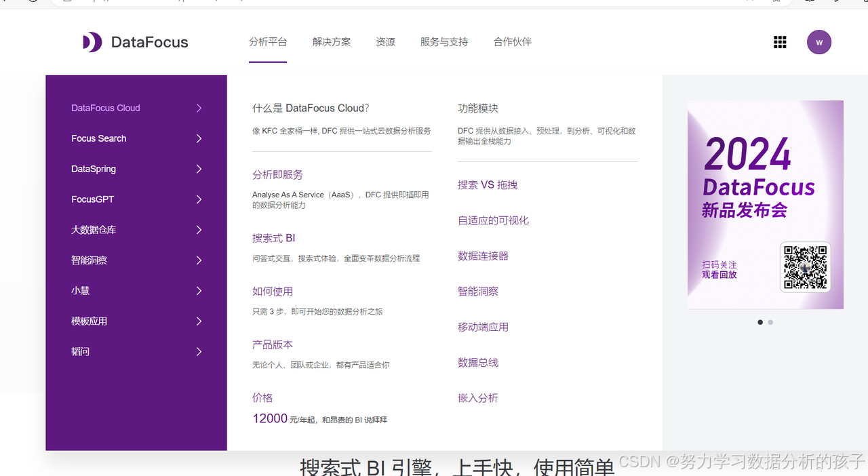Select DataFocus Cloud in sidebar

(106, 108)
